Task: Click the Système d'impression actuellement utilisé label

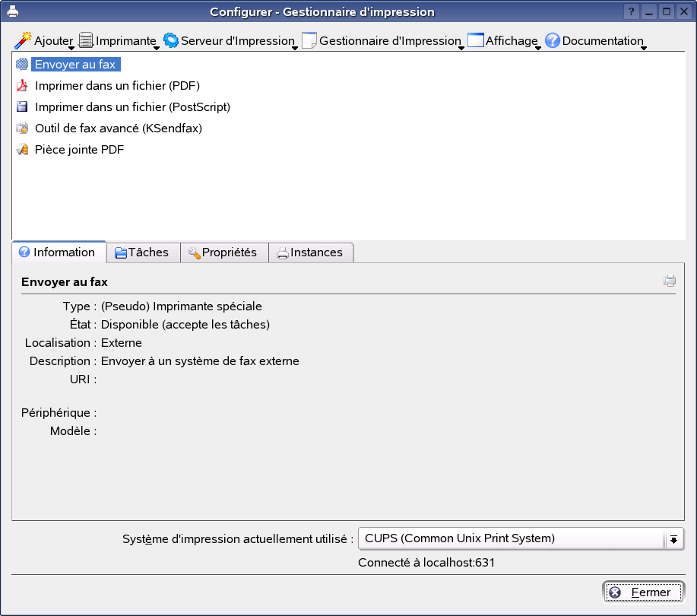Action: [238, 539]
